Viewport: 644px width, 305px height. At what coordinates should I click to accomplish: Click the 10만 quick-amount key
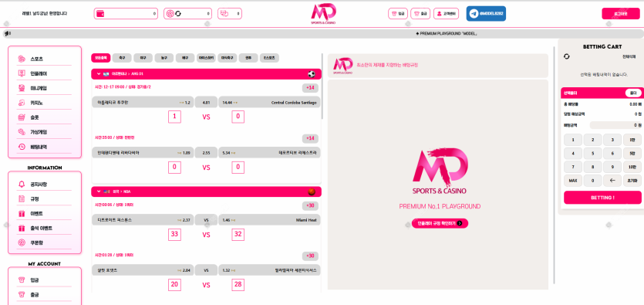coord(632,167)
